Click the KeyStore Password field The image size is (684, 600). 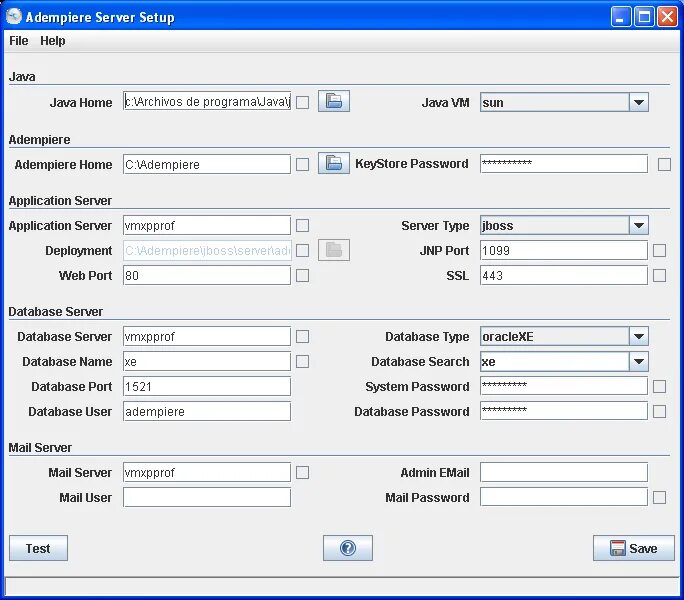[564, 164]
